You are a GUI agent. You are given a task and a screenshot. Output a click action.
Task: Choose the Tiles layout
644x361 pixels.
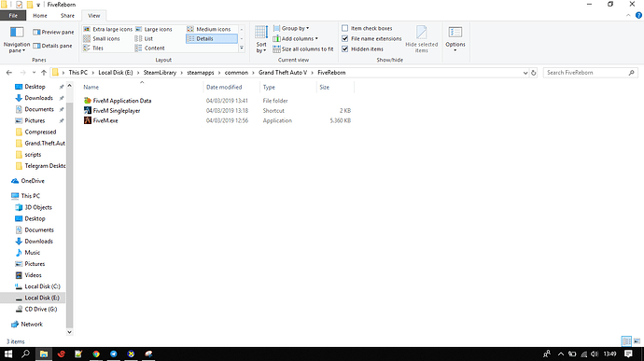(x=93, y=49)
